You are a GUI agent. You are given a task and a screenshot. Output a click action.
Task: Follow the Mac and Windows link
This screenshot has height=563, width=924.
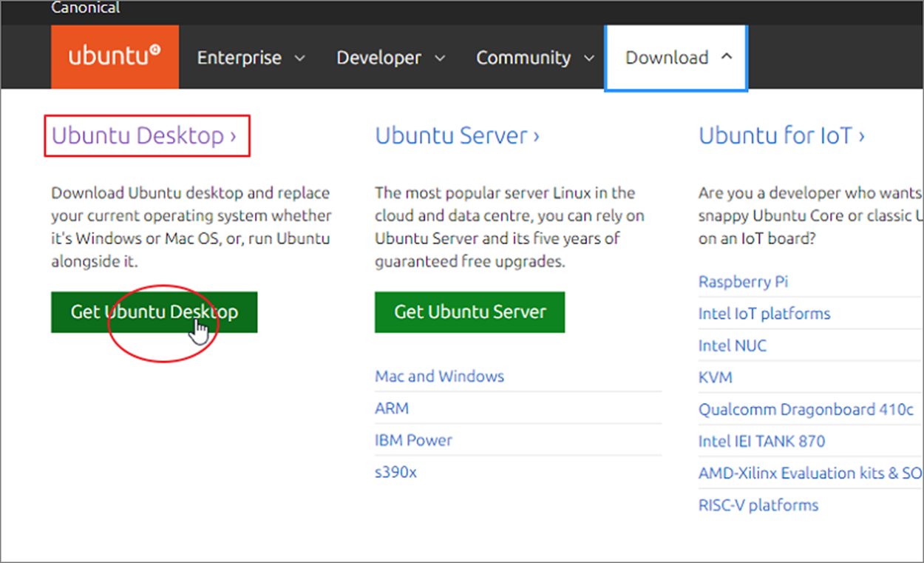point(440,376)
